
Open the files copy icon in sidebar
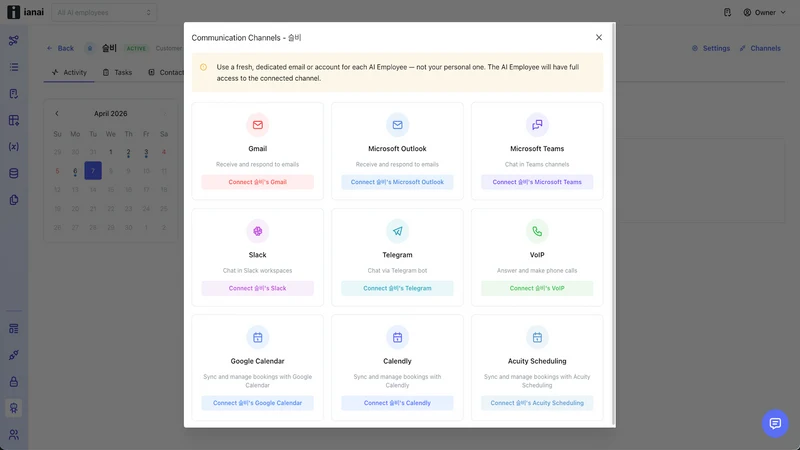pos(14,200)
